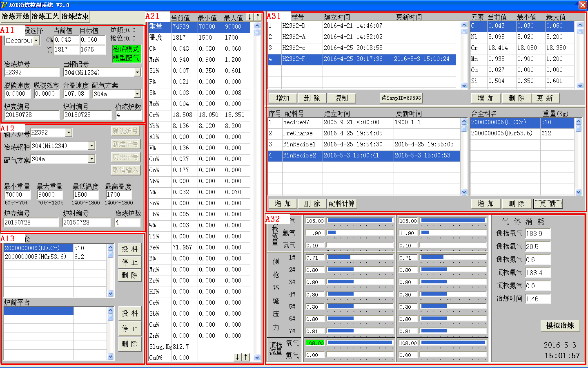Click 投料 beside the LLCCr bin list
This screenshot has width=588, height=368.
click(130, 249)
